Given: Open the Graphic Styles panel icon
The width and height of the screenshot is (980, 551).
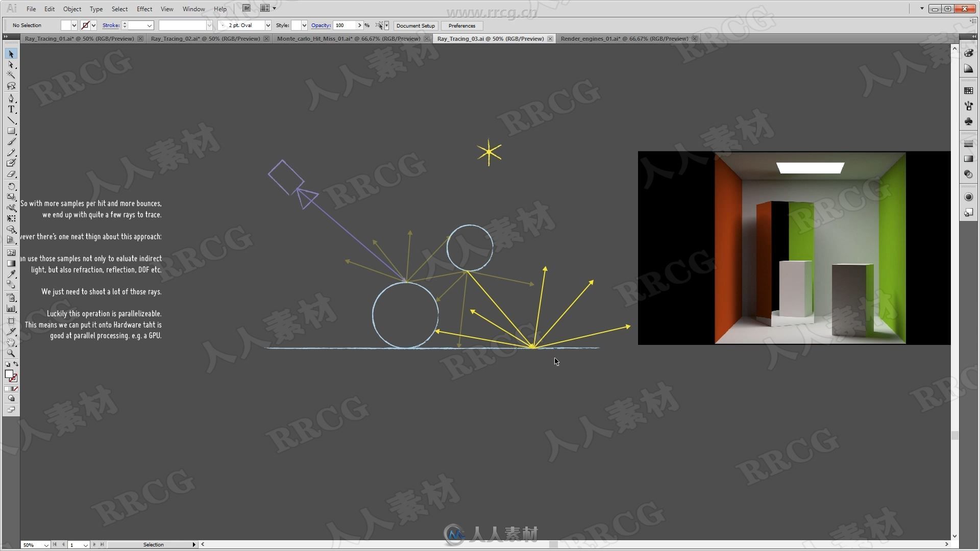Looking at the screenshot, I should coord(968,212).
